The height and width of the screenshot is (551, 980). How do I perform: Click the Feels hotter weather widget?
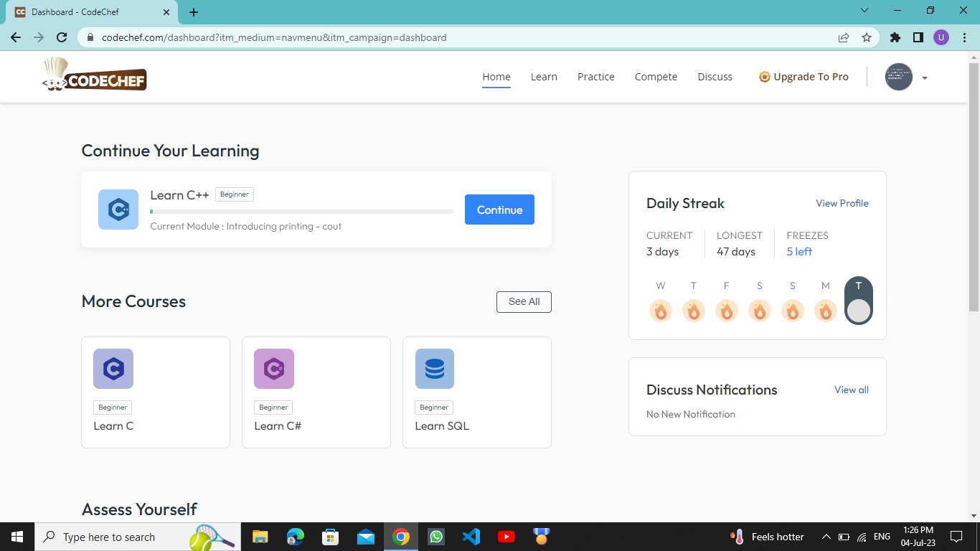[x=768, y=537]
